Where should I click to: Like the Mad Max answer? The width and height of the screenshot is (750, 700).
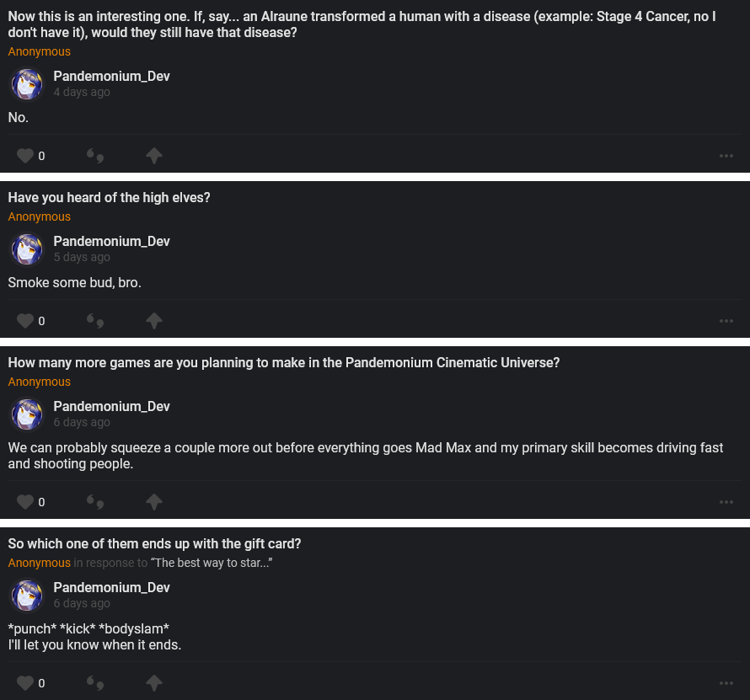(25, 502)
